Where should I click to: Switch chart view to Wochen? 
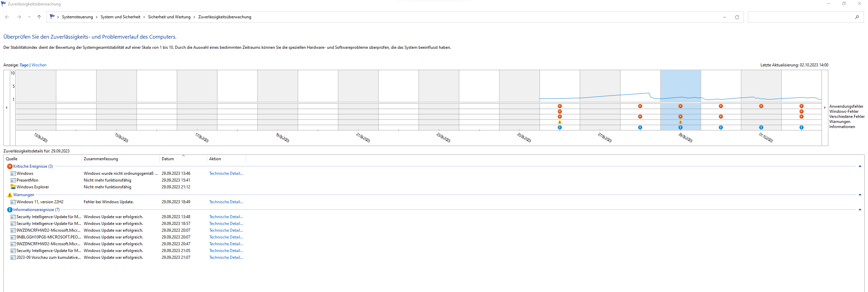[x=39, y=65]
